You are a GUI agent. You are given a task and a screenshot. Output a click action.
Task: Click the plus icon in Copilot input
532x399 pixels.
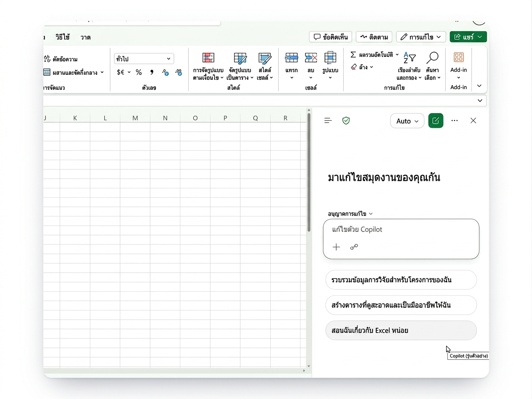[336, 247]
